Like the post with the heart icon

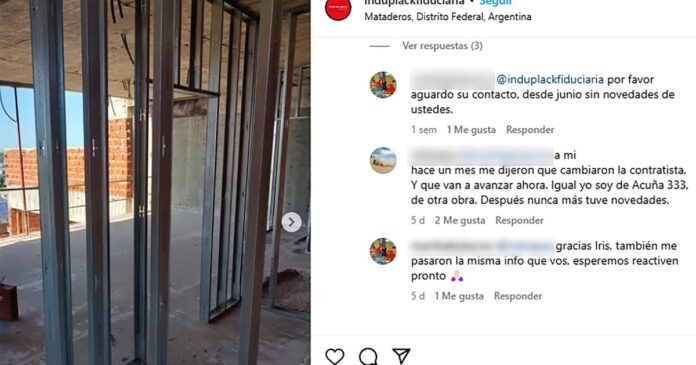pyautogui.click(x=335, y=356)
